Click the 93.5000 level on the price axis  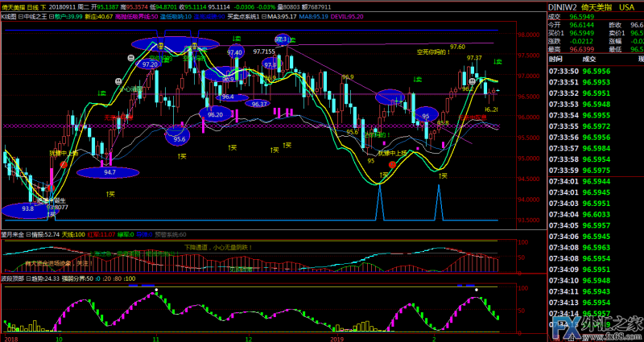(529, 220)
